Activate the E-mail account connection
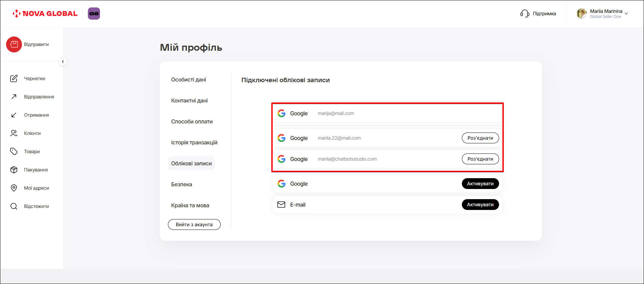 (480, 205)
